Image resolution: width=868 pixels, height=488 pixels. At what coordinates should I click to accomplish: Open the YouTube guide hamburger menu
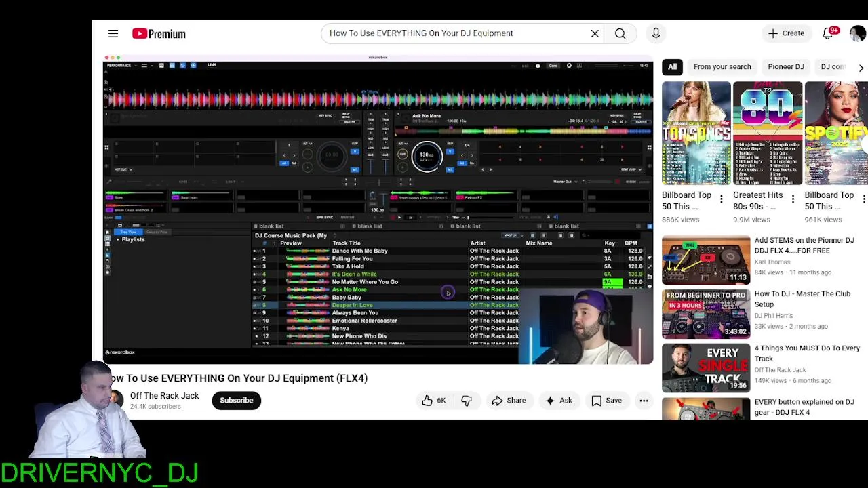tap(113, 33)
